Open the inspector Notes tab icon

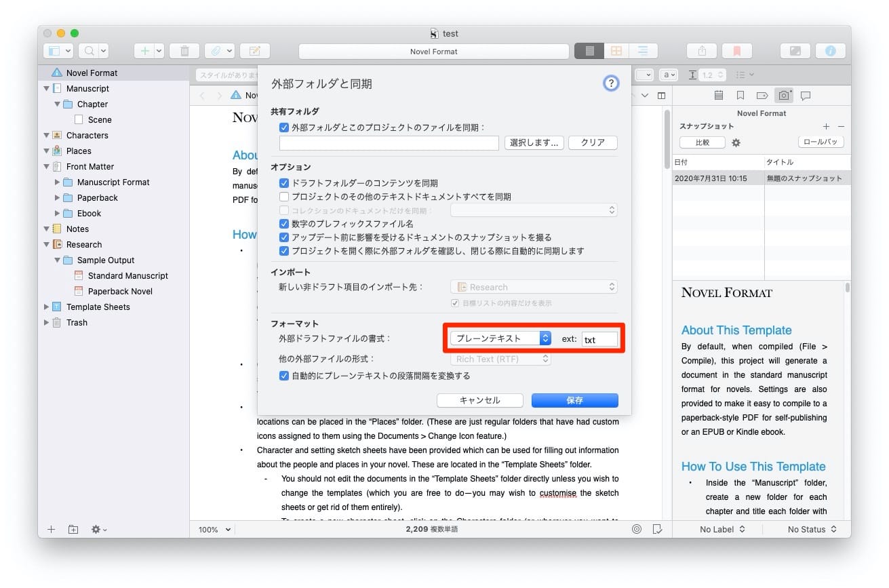(719, 96)
